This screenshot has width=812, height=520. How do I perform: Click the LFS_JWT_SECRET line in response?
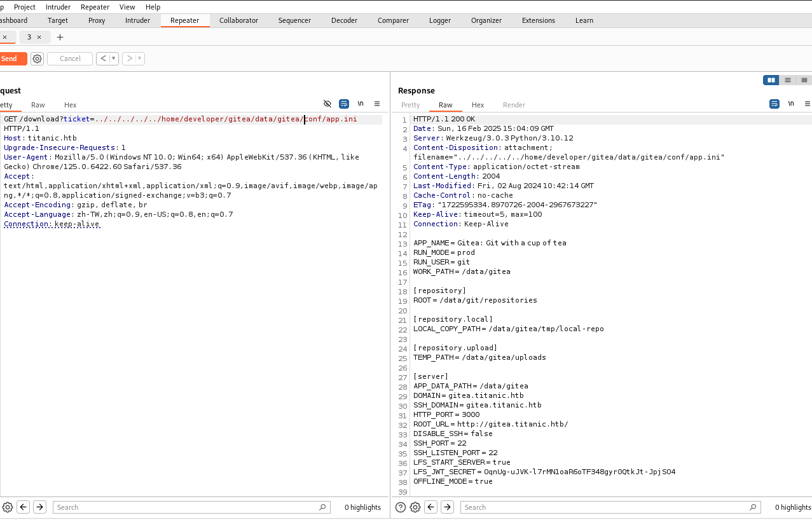544,472
